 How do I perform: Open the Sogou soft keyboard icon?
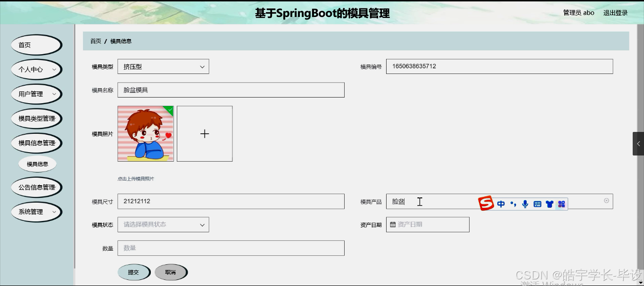pyautogui.click(x=537, y=204)
